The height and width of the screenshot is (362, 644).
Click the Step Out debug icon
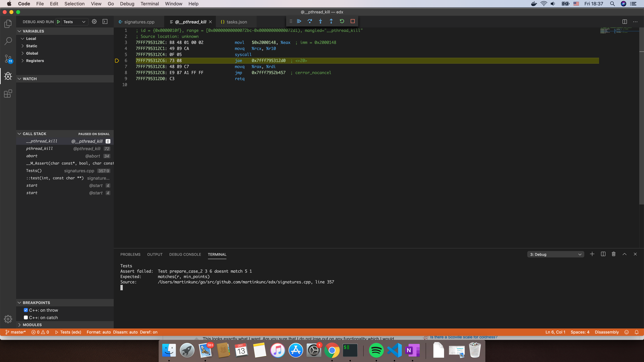pos(331,21)
